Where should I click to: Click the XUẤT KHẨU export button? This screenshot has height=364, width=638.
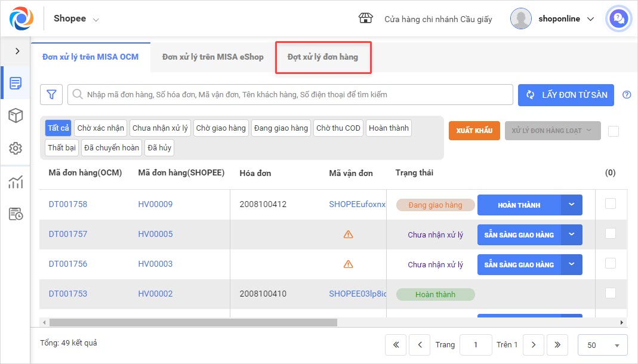pyautogui.click(x=474, y=131)
